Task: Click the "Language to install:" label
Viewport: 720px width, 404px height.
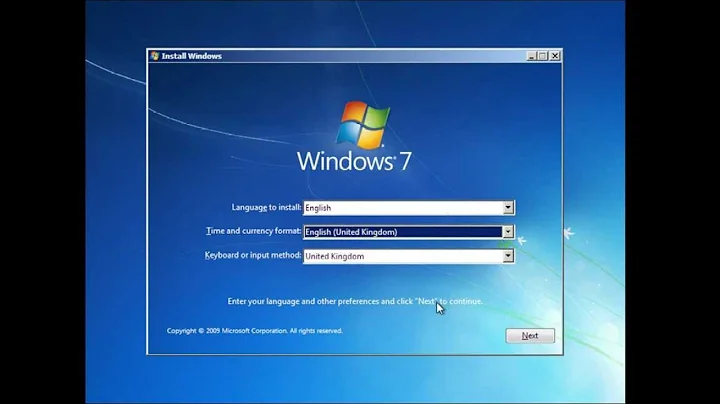Action: [266, 208]
